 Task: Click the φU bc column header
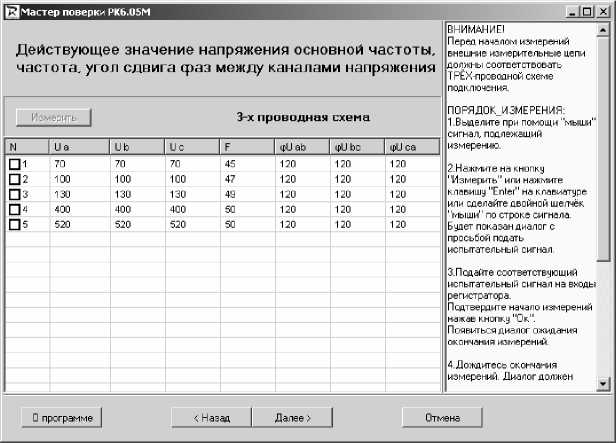[357, 147]
